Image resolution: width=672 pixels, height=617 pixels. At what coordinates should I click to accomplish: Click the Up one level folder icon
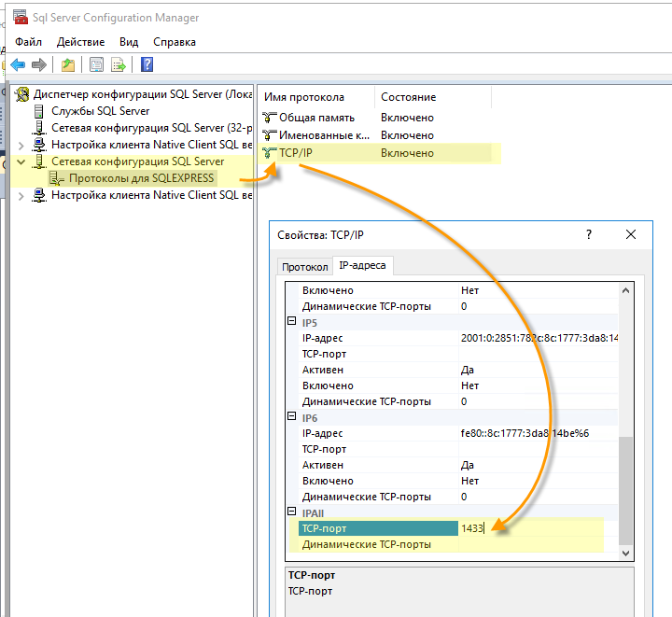pos(67,64)
